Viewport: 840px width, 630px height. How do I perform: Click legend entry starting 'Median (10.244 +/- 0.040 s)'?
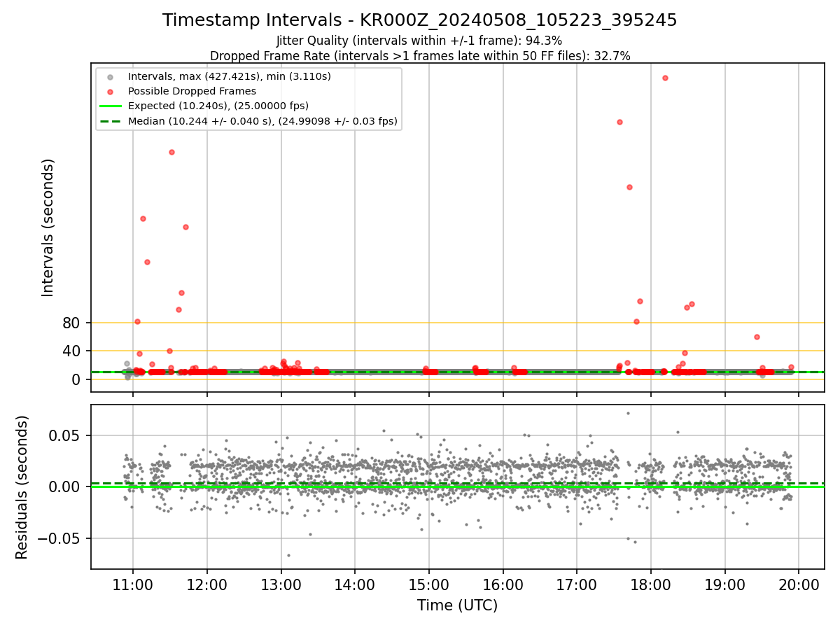262,121
